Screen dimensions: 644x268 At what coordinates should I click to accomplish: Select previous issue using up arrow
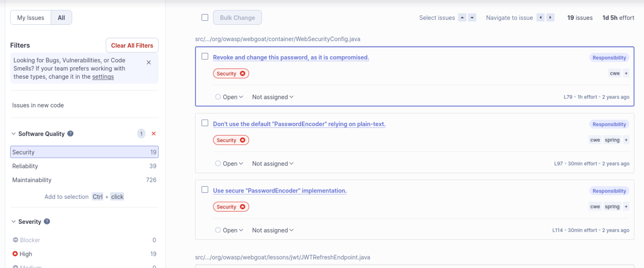[462, 18]
